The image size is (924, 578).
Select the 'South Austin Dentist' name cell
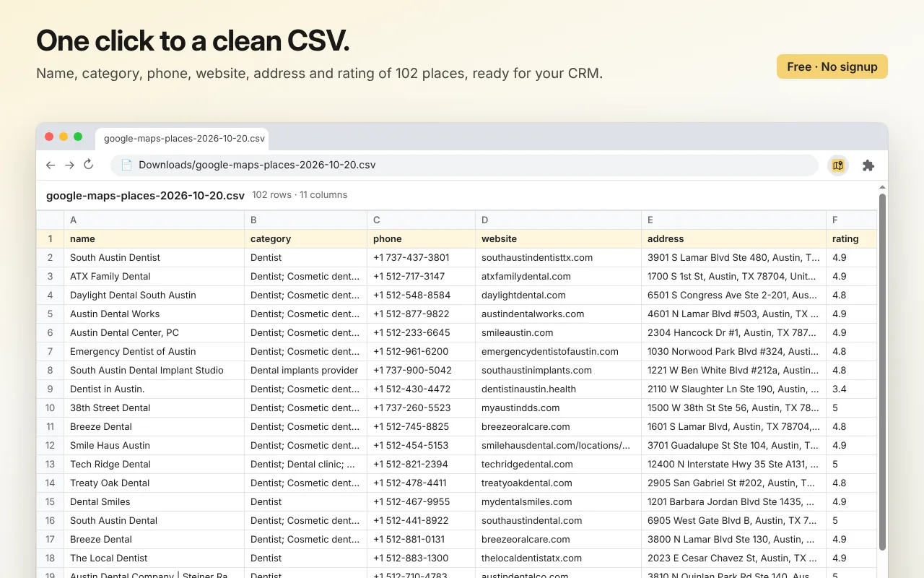click(x=154, y=257)
